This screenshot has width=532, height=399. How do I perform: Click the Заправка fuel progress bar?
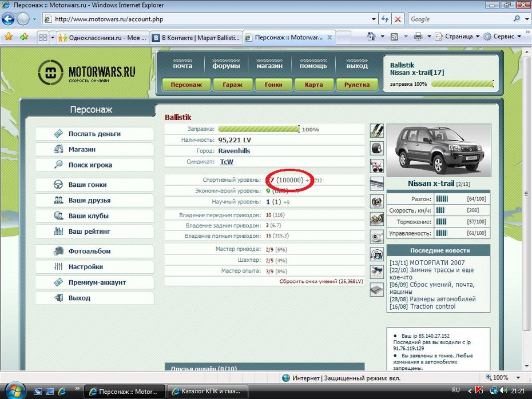pos(259,129)
